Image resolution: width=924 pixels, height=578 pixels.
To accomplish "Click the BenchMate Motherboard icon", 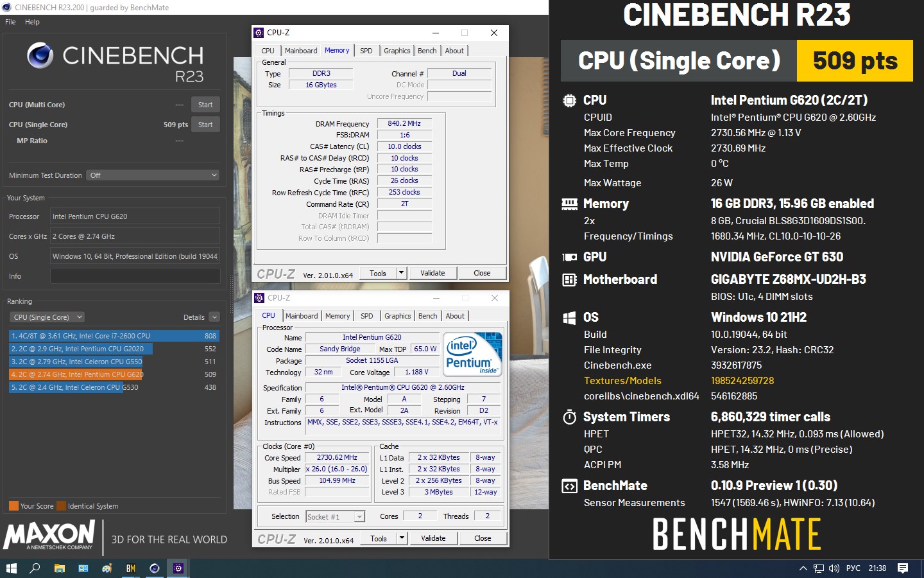I will [x=569, y=280].
